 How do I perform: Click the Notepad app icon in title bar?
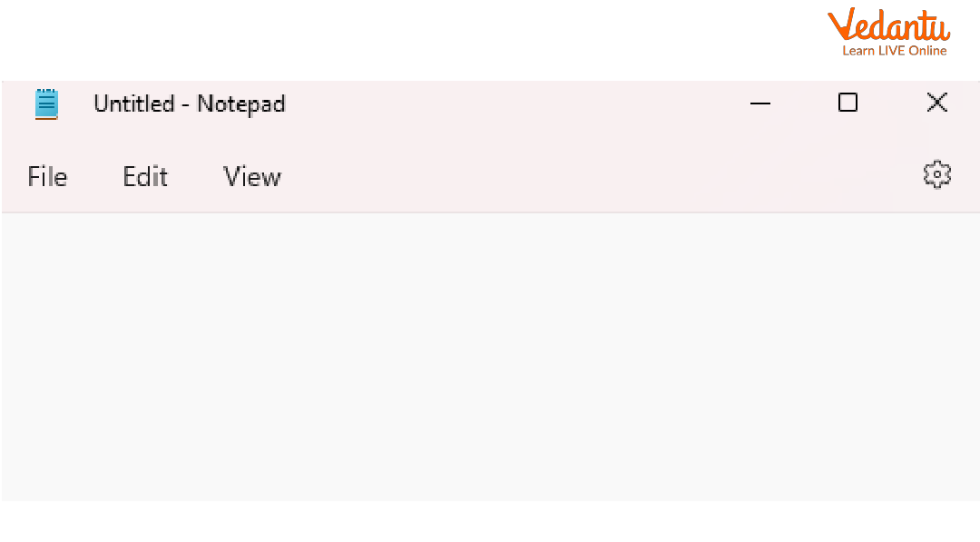coord(46,103)
